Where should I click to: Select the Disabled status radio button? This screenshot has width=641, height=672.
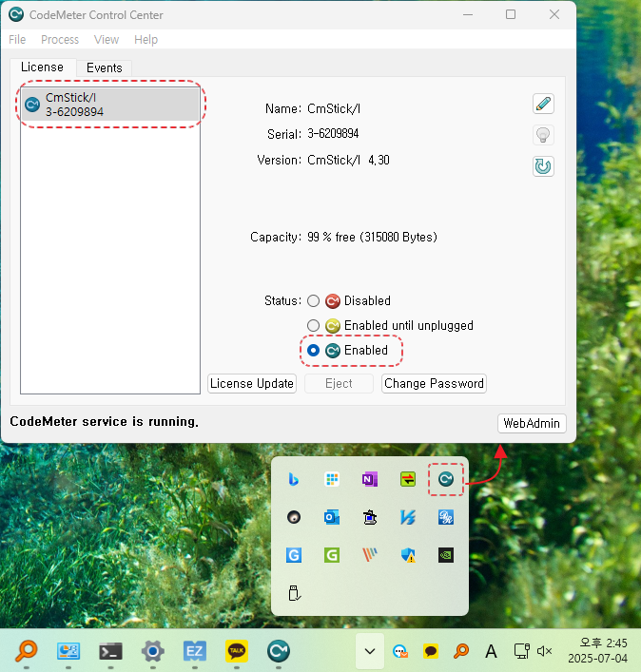(314, 301)
